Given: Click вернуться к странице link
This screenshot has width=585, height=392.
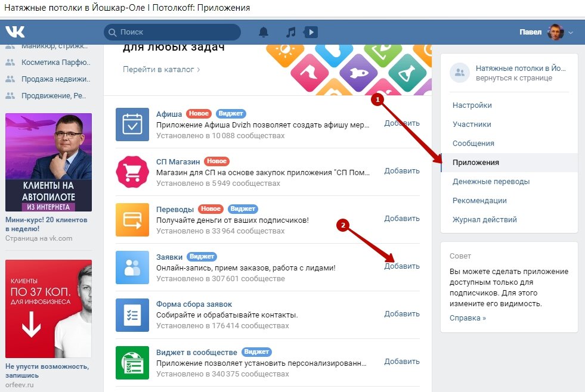Looking at the screenshot, I should pos(514,78).
